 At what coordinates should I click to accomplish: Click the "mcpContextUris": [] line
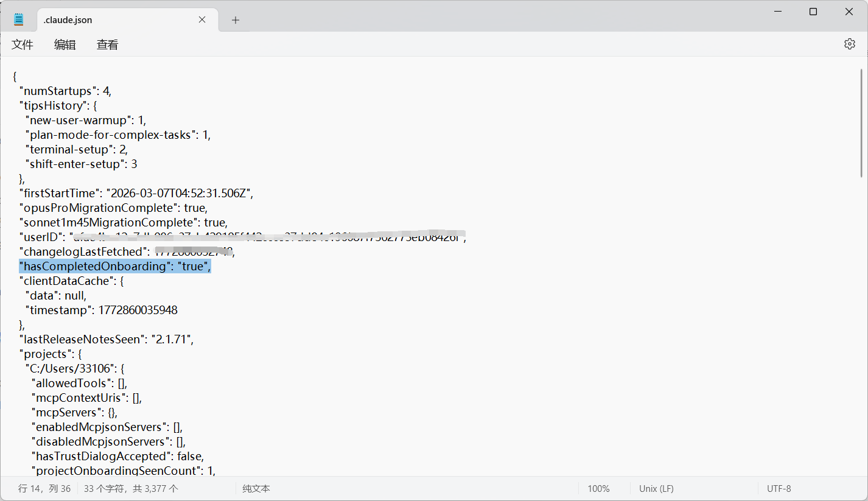pyautogui.click(x=86, y=398)
